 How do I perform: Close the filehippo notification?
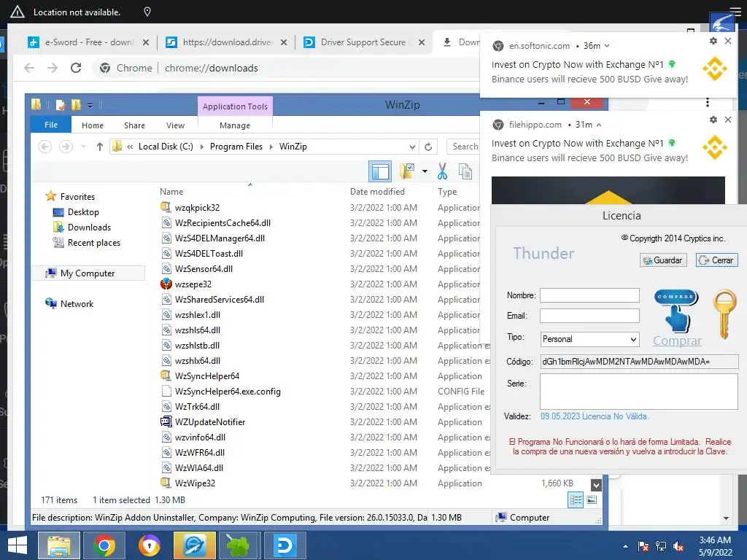click(728, 120)
